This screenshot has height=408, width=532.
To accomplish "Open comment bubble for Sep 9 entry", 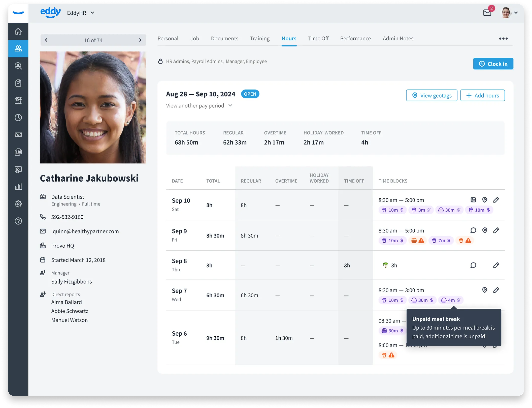I will tap(473, 230).
